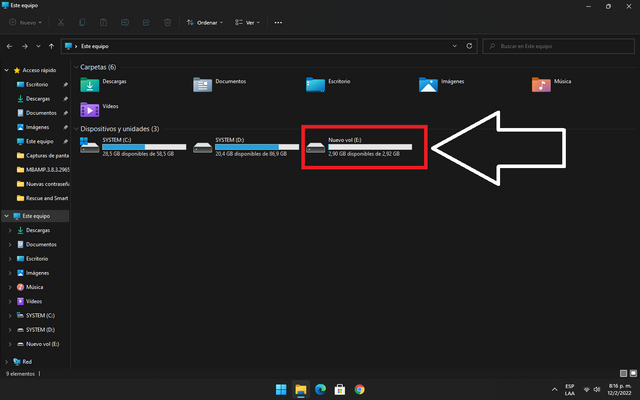Collapse Este equipo tree node
Screen dimensions: 640x400
(7, 216)
